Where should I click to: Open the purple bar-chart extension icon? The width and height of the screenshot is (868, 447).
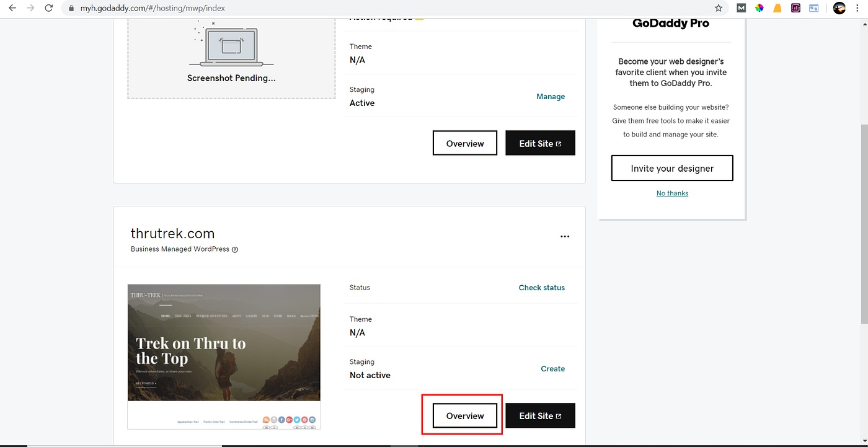[795, 8]
